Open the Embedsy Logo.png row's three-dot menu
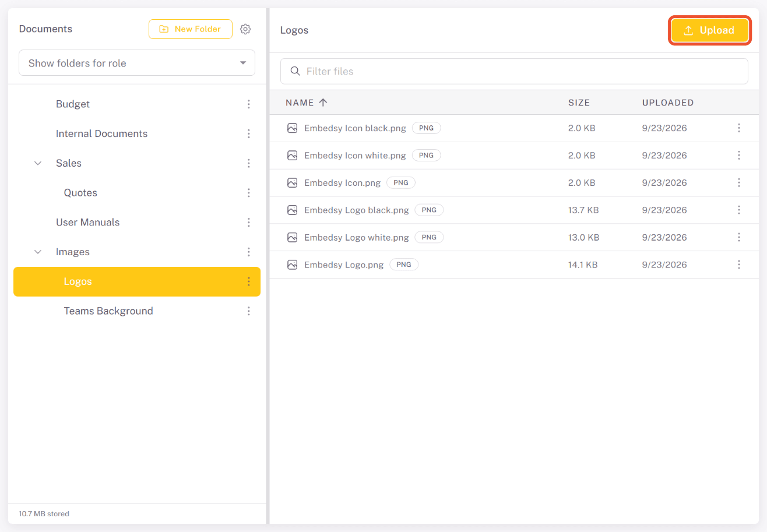This screenshot has height=532, width=767. (739, 265)
